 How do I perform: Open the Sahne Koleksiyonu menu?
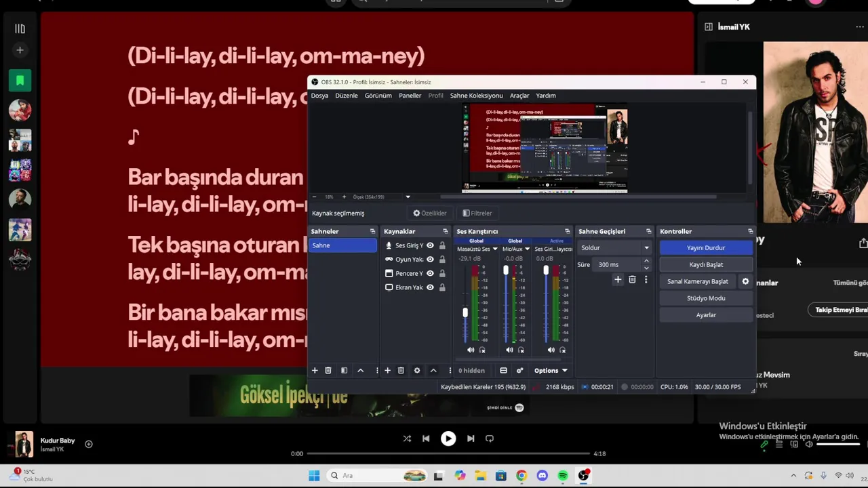477,96
